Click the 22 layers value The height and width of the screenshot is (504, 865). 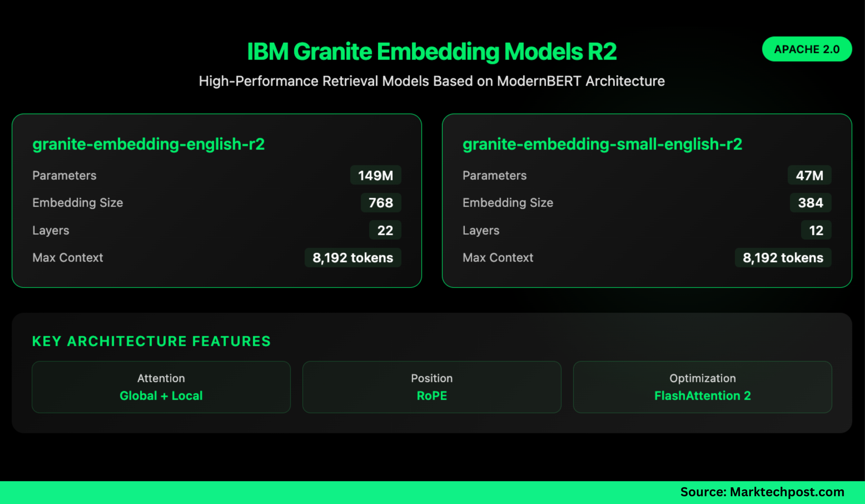point(385,230)
